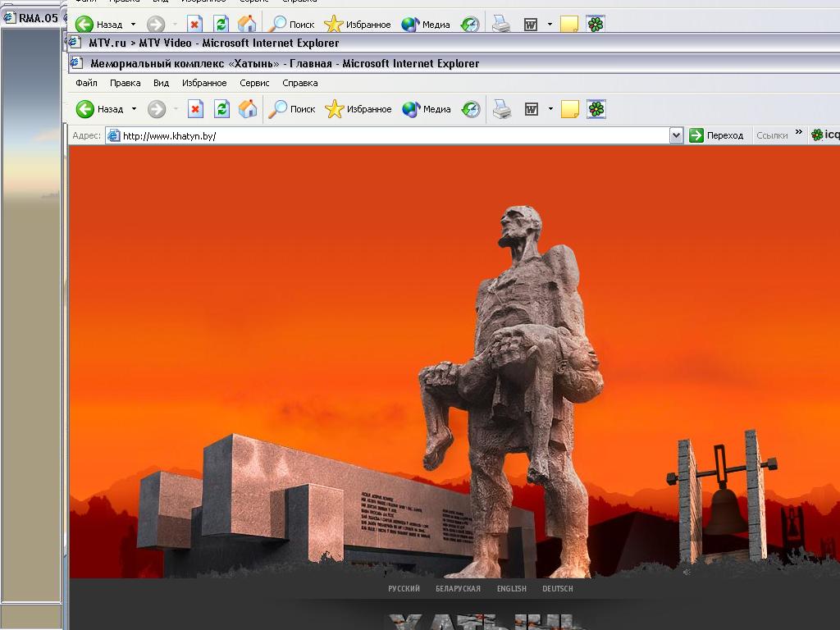The width and height of the screenshot is (840, 630).
Task: Select ENGLISH language link
Action: (x=512, y=589)
